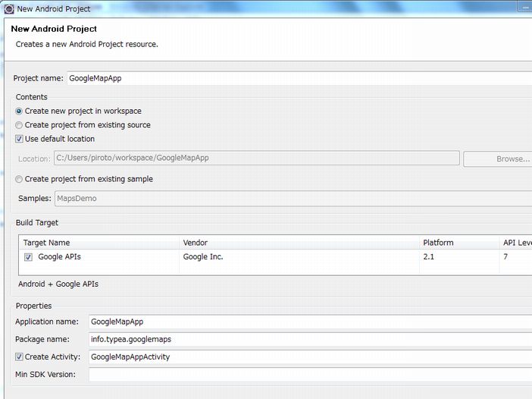Open the Samples dropdown
The height and width of the screenshot is (399, 532).
[292, 199]
